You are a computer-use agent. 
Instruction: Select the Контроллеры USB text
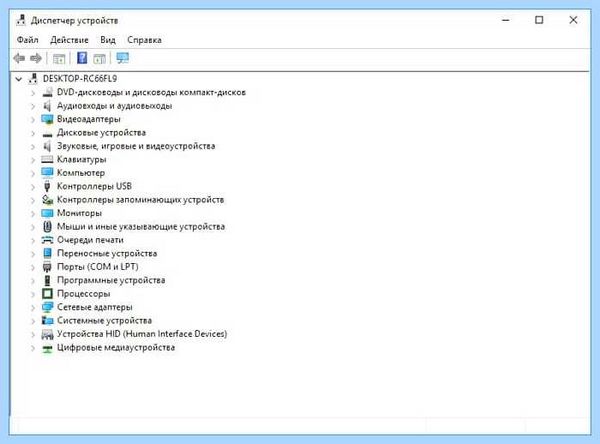point(94,186)
